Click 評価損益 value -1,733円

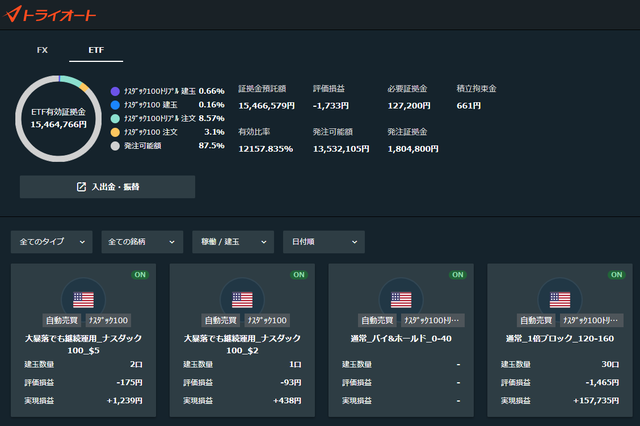tap(331, 106)
